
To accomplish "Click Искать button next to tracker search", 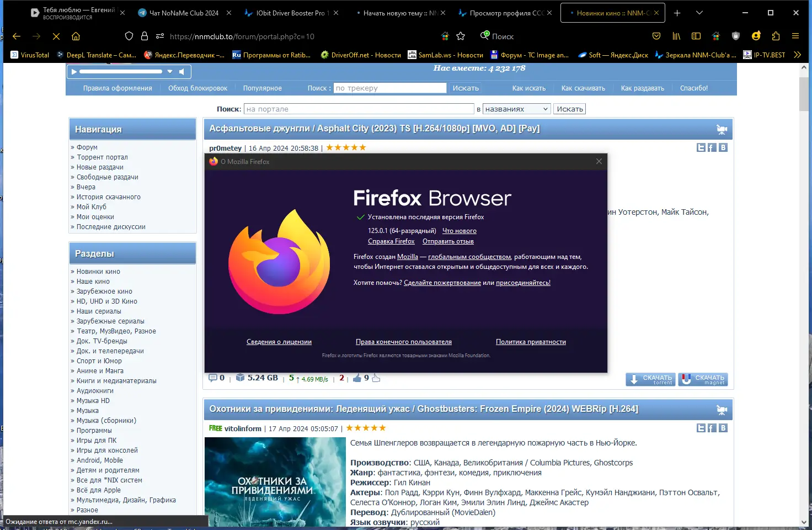I will pyautogui.click(x=466, y=88).
